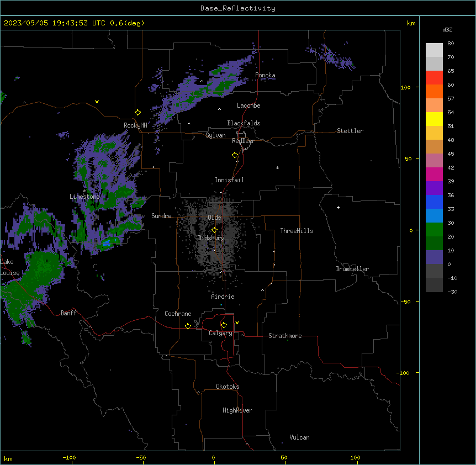The image size is (476, 465).
Task: Select the magenta swatch near 42 dBZ
Action: point(434,175)
